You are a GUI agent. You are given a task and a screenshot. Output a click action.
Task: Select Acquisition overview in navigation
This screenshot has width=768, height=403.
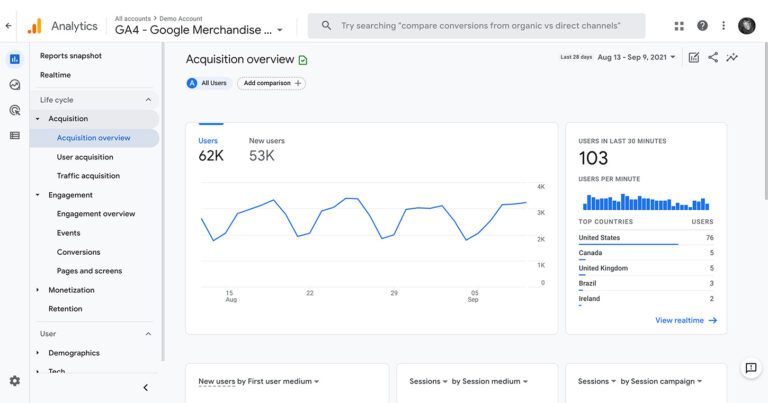pos(95,138)
